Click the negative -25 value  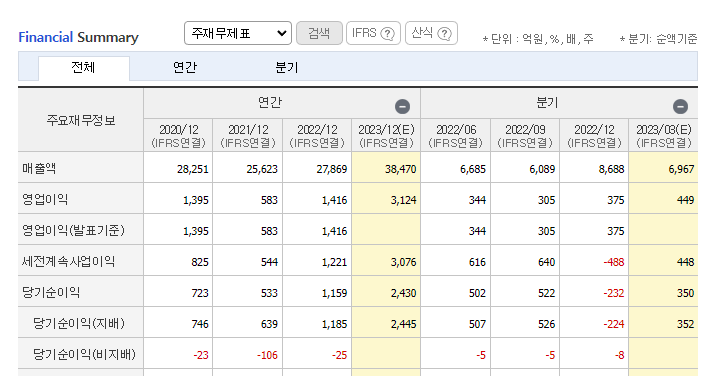(340, 356)
